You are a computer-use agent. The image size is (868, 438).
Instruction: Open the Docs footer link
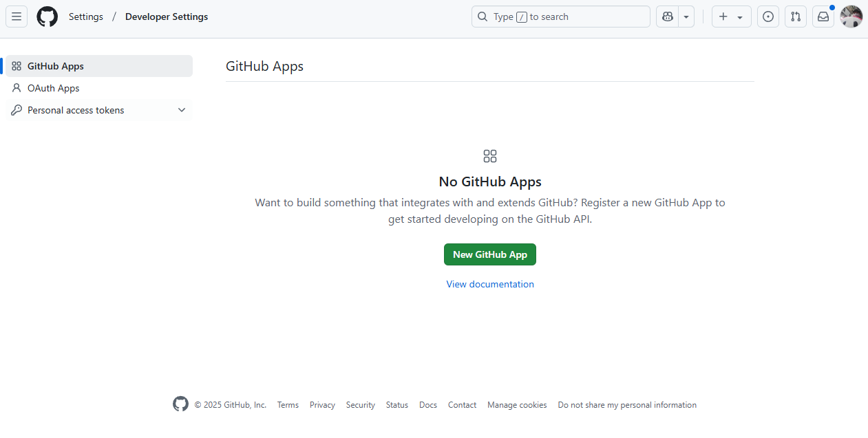(x=428, y=405)
